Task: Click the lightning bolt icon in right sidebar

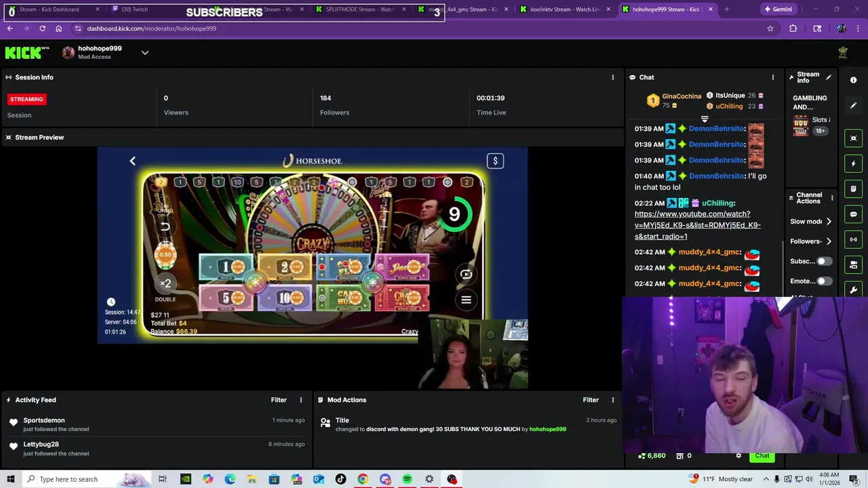Action: coord(854,163)
